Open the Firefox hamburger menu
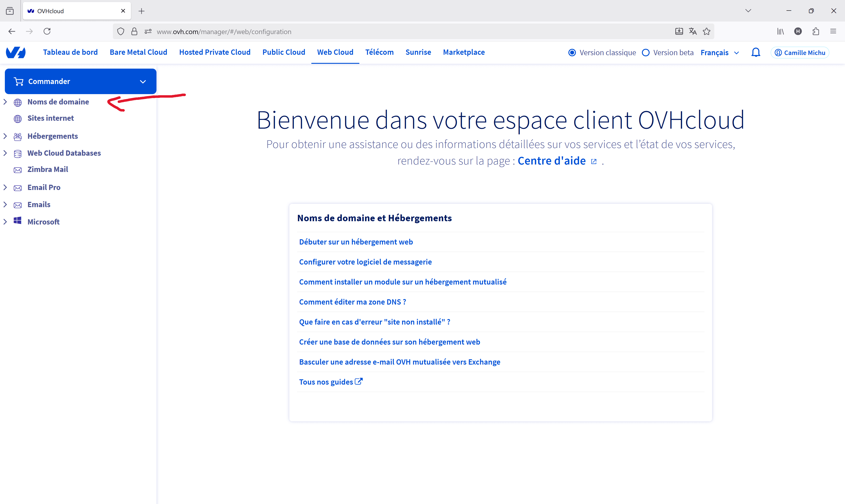Image resolution: width=845 pixels, height=504 pixels. coord(833,32)
